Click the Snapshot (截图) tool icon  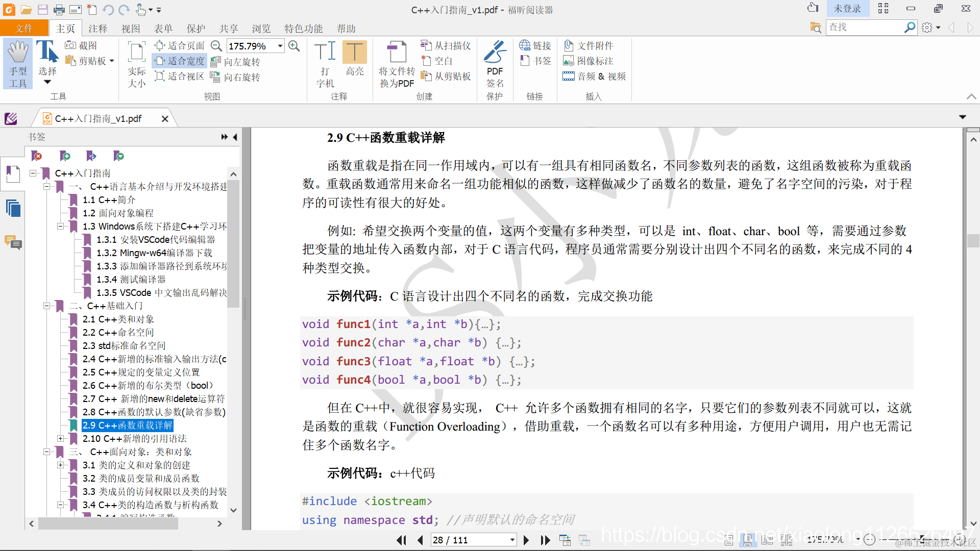point(71,45)
